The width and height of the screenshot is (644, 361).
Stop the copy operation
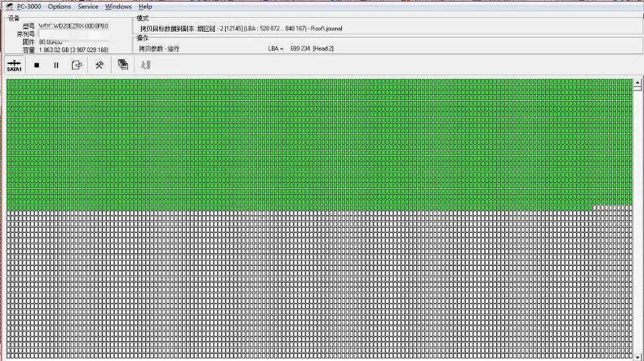pyautogui.click(x=36, y=65)
